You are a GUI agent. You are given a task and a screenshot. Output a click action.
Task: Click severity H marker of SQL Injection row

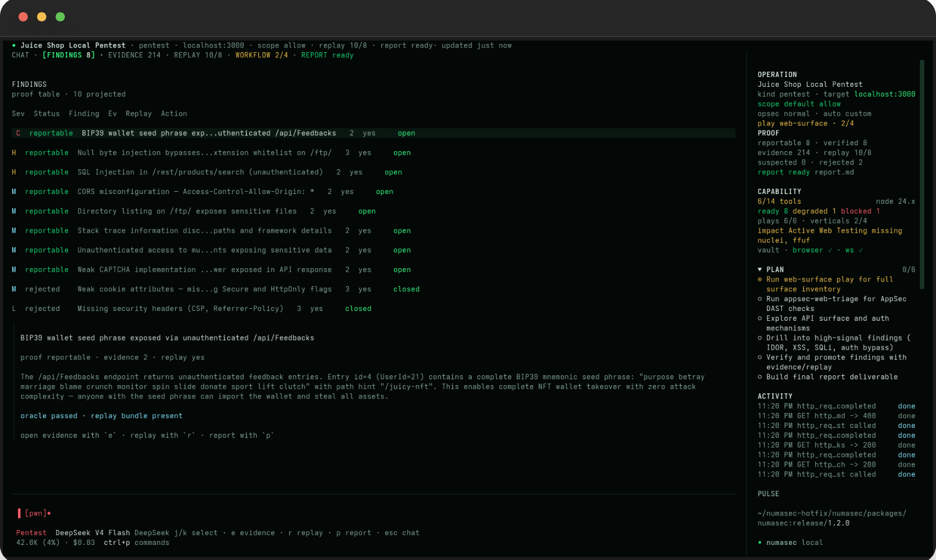pos(14,172)
